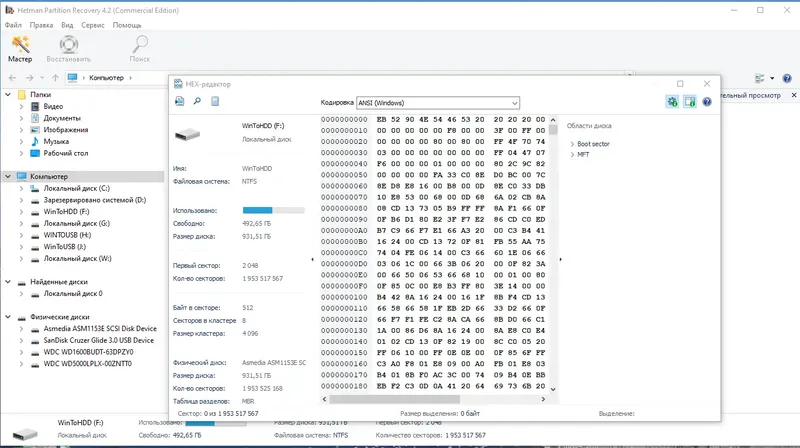This screenshot has width=800, height=448.
Task: Expand the Видео folder
Action: click(21, 106)
